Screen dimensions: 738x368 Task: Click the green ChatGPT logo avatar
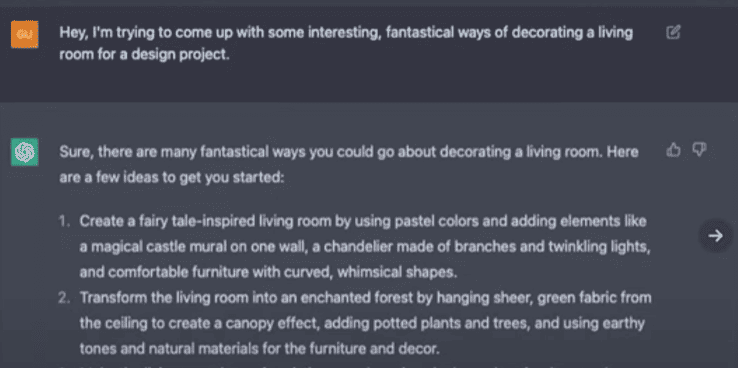tap(24, 152)
